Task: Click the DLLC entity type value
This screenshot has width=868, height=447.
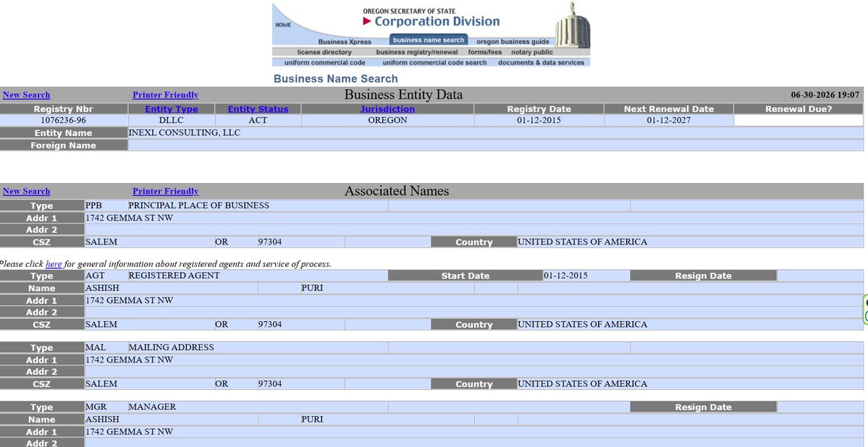Action: tap(171, 120)
